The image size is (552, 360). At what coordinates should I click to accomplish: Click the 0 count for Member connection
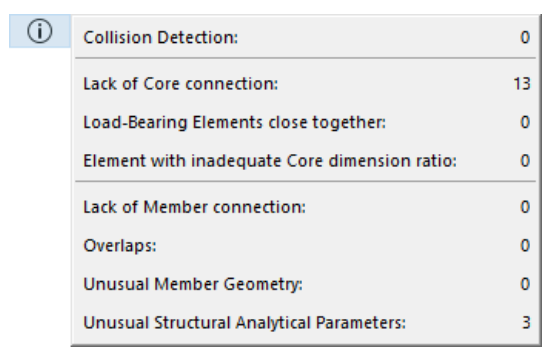(525, 207)
